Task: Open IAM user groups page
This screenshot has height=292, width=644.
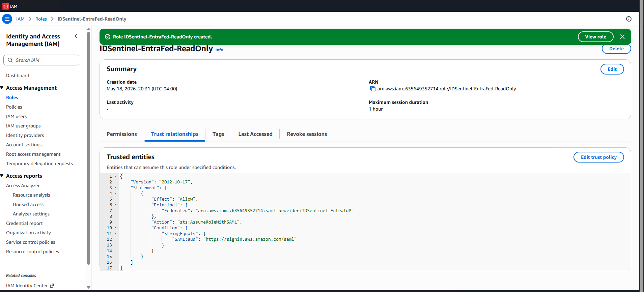Action: (x=23, y=126)
